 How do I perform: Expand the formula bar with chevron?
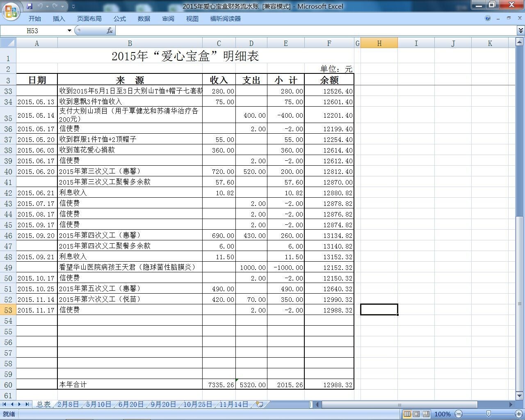520,30
